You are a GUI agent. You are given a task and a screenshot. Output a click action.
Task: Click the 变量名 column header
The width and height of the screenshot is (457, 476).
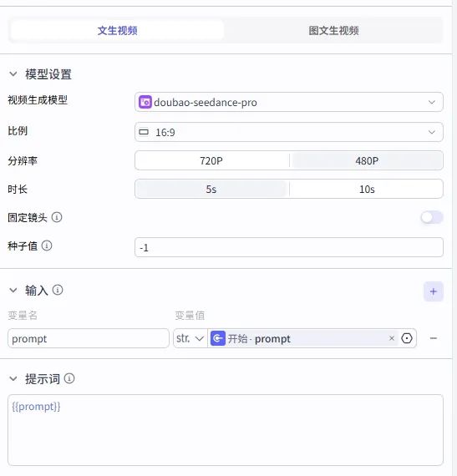click(23, 315)
